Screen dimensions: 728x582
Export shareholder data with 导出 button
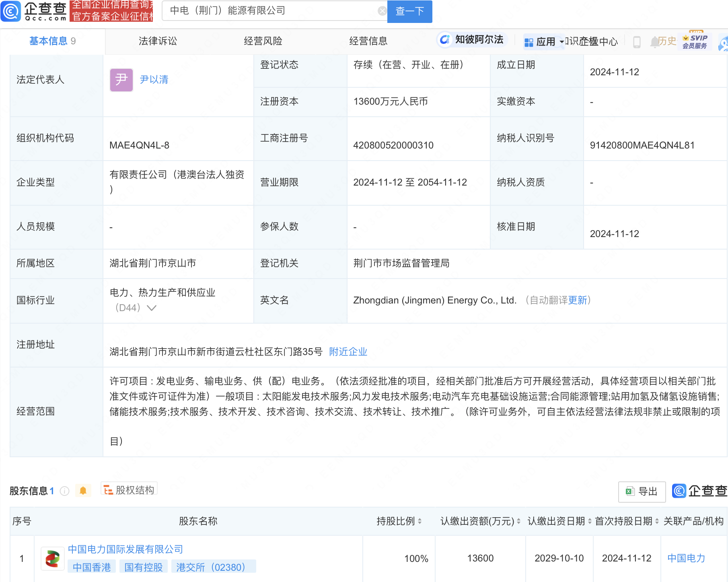642,491
